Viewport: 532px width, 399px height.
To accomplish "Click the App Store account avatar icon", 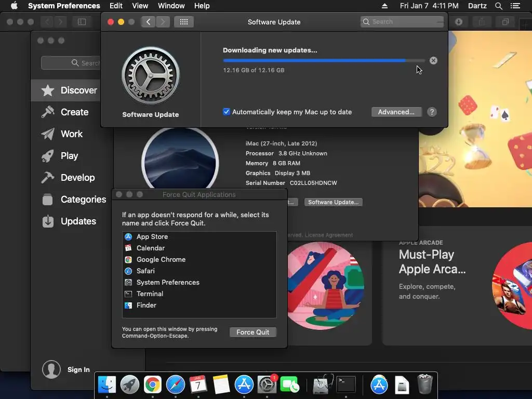I will 51,369.
